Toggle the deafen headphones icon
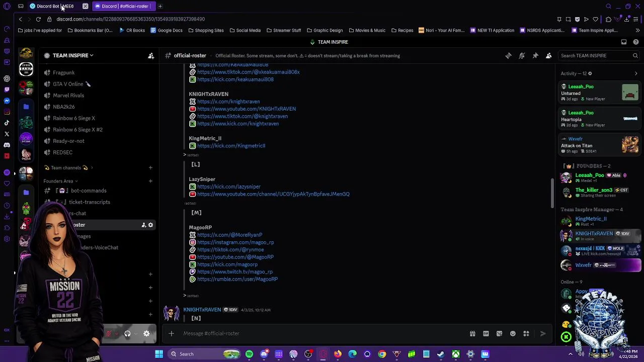644x362 pixels. pos(127,333)
